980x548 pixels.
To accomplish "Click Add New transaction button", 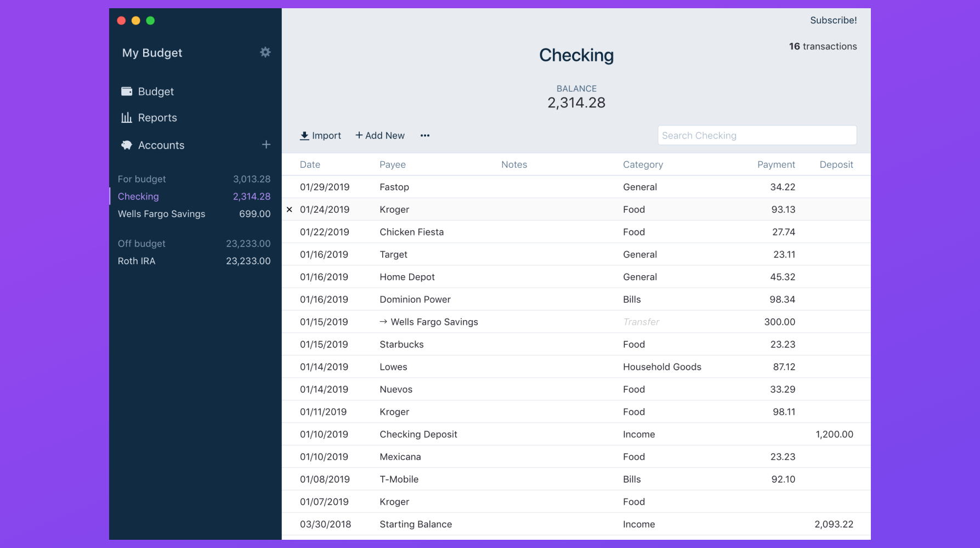I will pos(380,135).
